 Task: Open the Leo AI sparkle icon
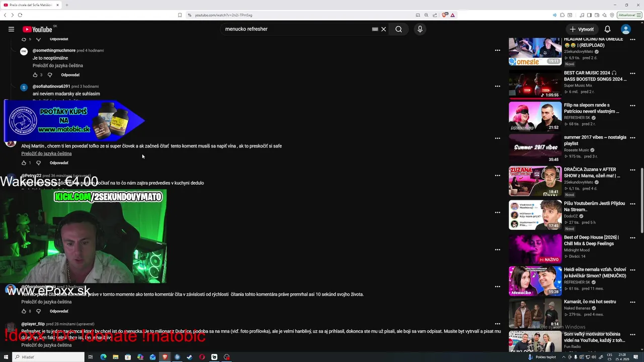click(x=604, y=15)
